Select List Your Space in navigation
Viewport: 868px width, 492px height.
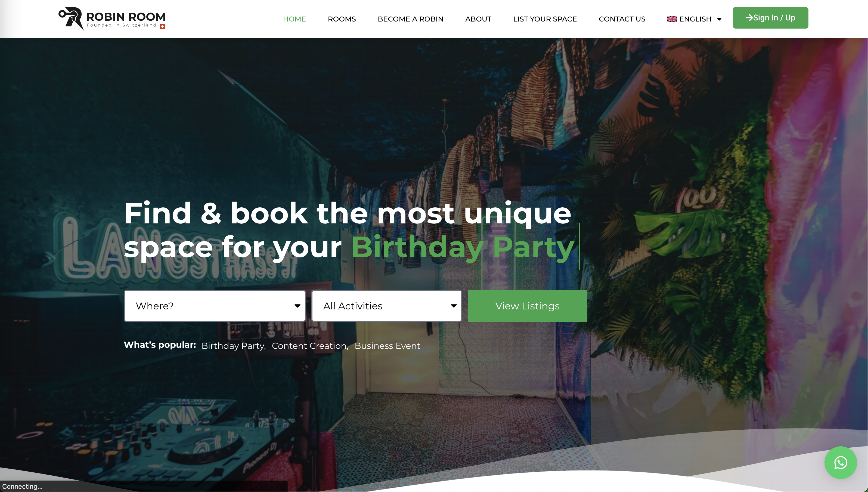(x=545, y=19)
